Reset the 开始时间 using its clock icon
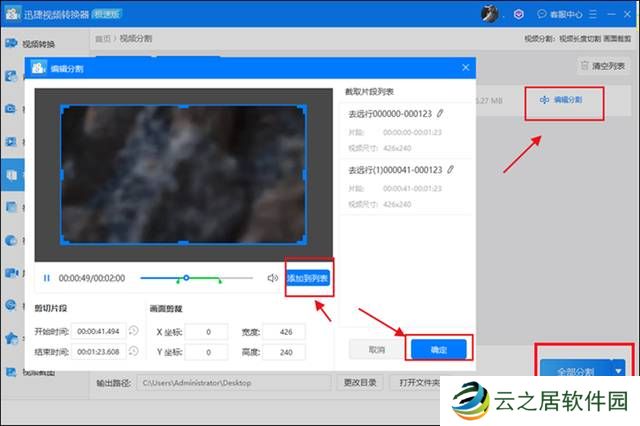640x426 pixels. pyautogui.click(x=133, y=331)
